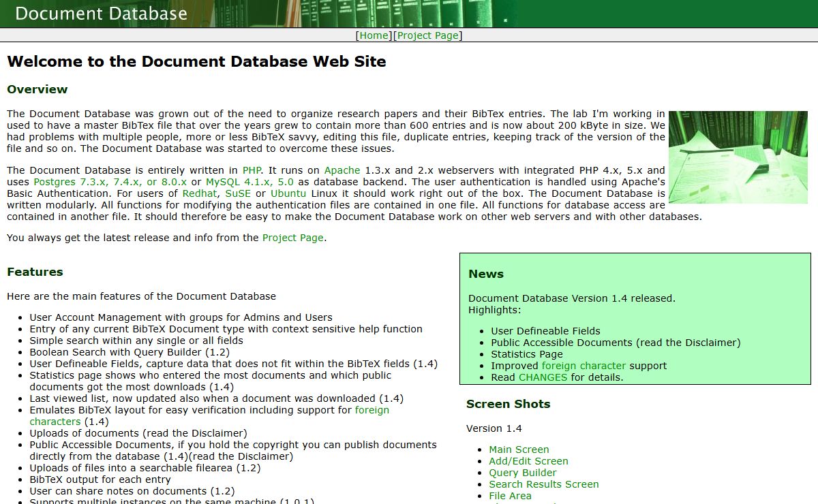The image size is (818, 504).
Task: Visit the Postgres 7.3.x, 7.4.x, or 8.0.x link
Action: [110, 182]
